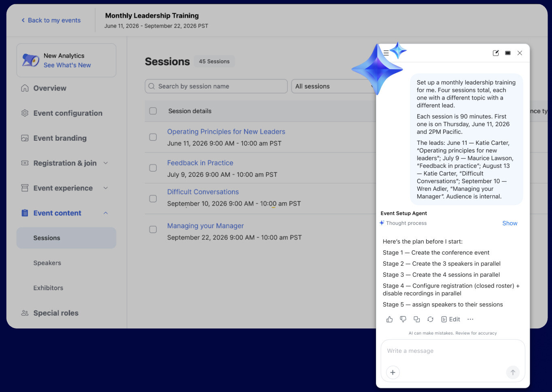This screenshot has height=392, width=552.
Task: Click Edit on the agent plan
Action: coord(450,319)
